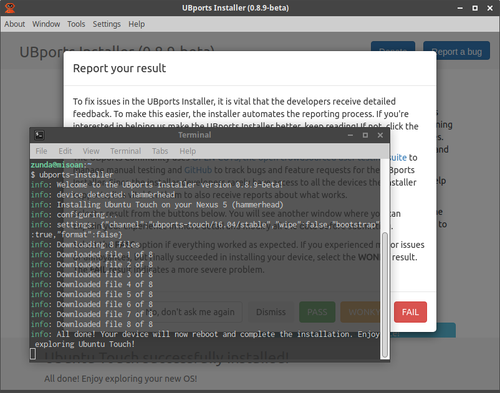
Task: Close the UBports Installer window
Action: 490,8
